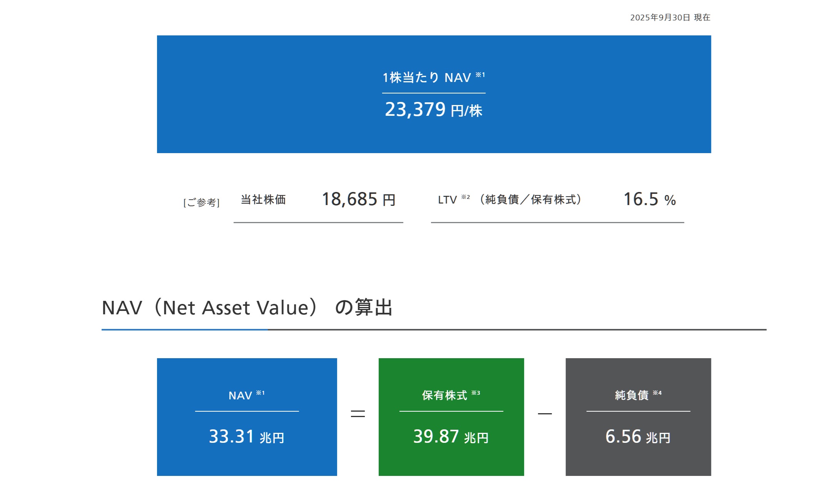
Task: Click the equals sign between the boxes
Action: click(358, 414)
